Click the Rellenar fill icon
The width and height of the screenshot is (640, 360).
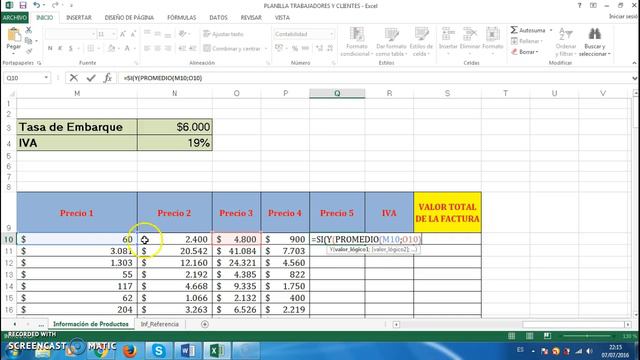coord(514,41)
